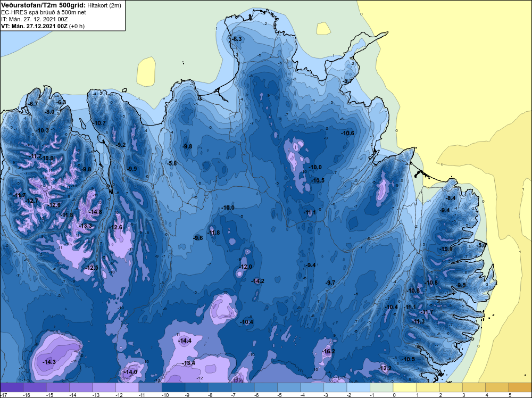
Task: Click the -9.7 temperature label
Action: click(330, 283)
